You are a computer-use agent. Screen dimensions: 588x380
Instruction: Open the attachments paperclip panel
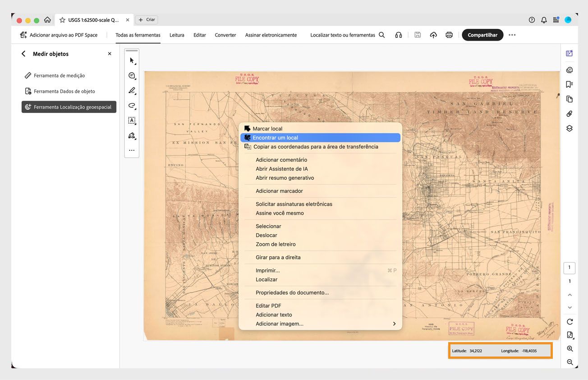pos(570,114)
